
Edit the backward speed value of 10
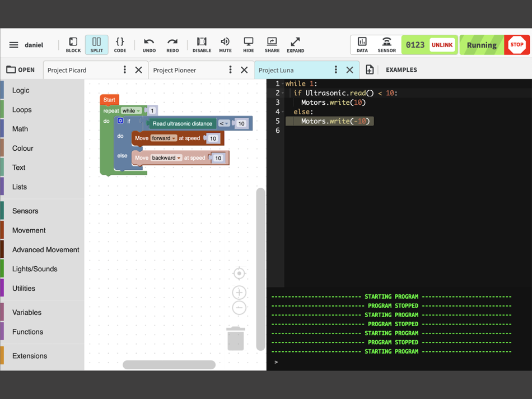click(218, 157)
